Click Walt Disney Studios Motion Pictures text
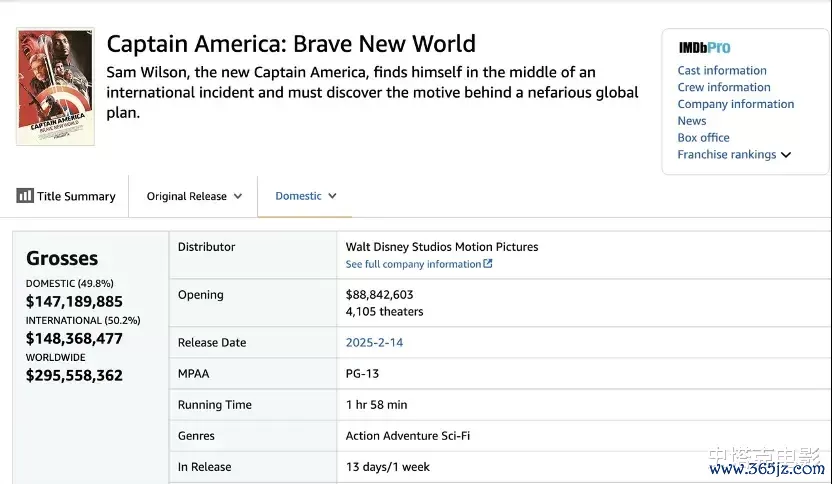 click(442, 247)
